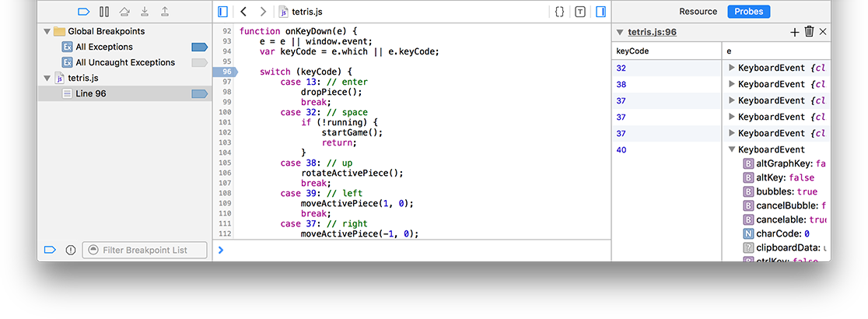This screenshot has height=319, width=868.
Task: Open the tetris.js:96 link
Action: coord(652,32)
